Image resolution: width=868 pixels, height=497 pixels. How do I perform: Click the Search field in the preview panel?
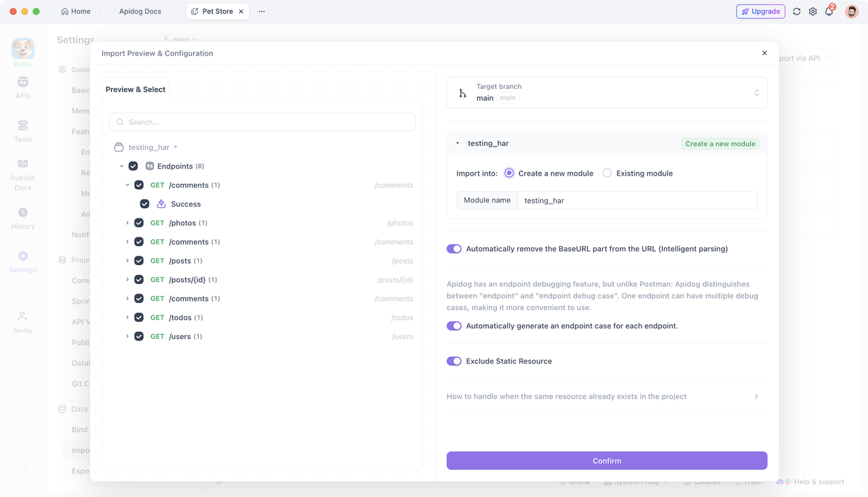[x=262, y=121]
